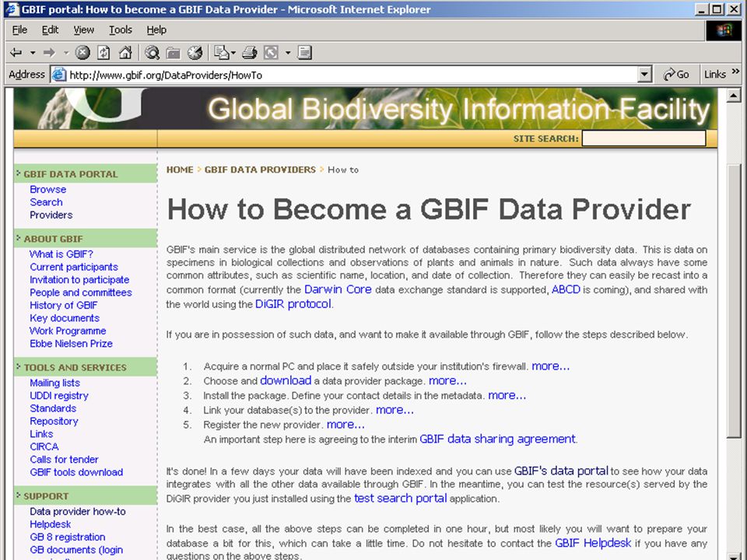This screenshot has height=560, width=747.
Task: Open History of GBIF link
Action: coord(63,305)
